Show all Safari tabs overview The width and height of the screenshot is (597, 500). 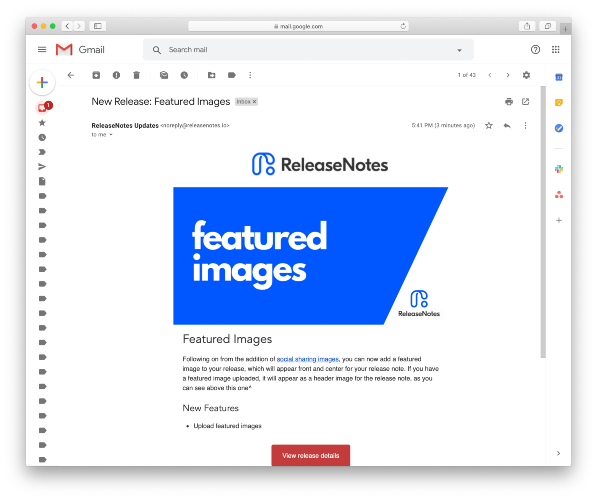548,26
